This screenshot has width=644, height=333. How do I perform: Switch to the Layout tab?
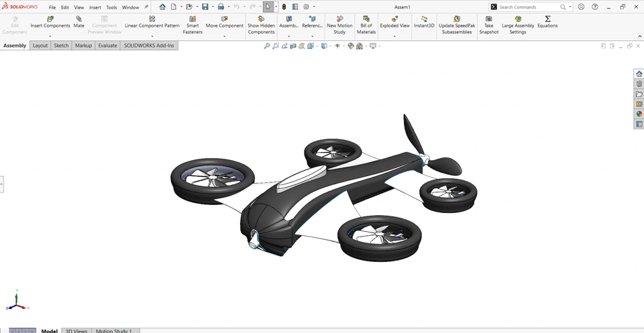coord(40,46)
